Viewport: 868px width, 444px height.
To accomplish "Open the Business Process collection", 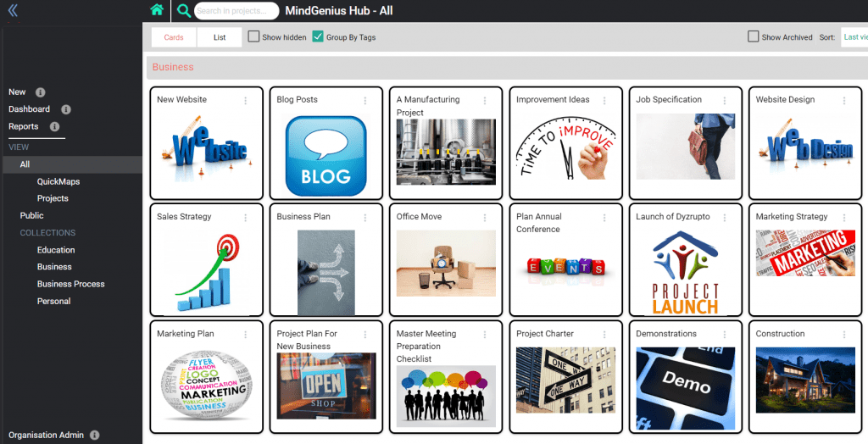I will [x=71, y=284].
